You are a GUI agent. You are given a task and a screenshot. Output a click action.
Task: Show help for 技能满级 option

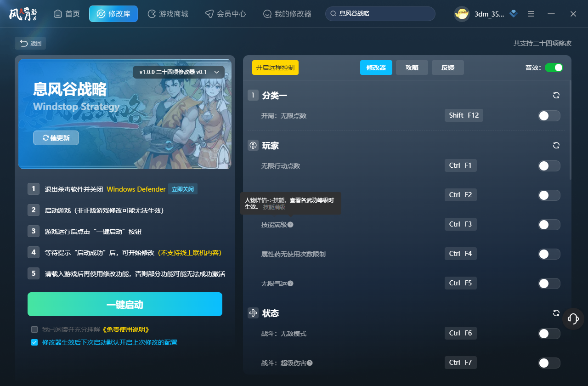[x=290, y=225]
